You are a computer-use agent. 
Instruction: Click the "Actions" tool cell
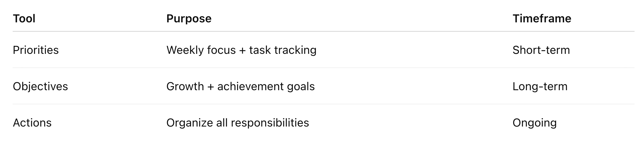click(32, 123)
